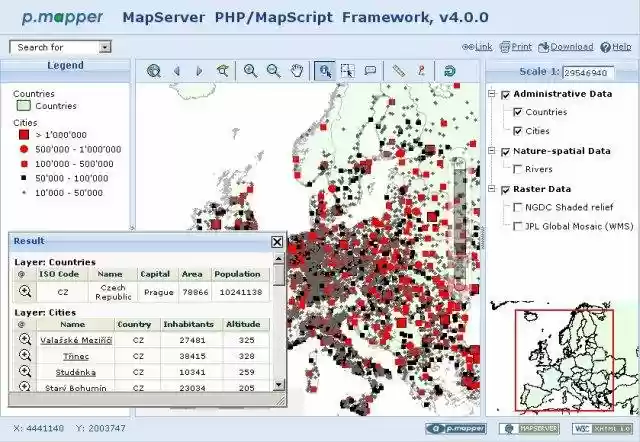Screen dimensions: 640x442
Task: Click zoom to selected features icon
Action: click(223, 71)
